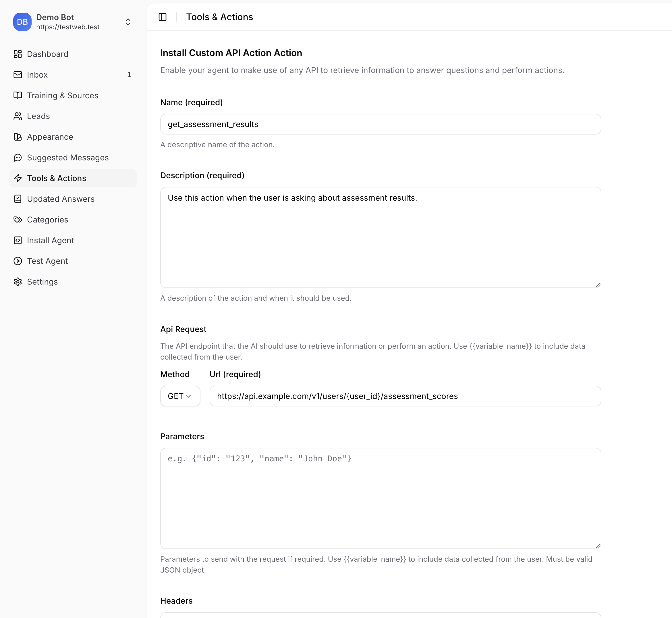Screen dimensions: 672x618
Task: Click the Training & Sources book icon
Action: click(x=18, y=95)
